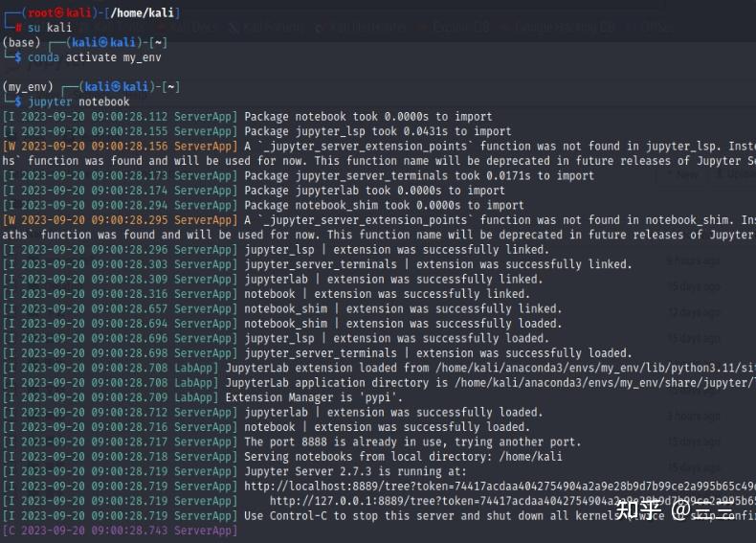
Task: Click the '/home/kali' path in root prompt
Action: (143, 12)
